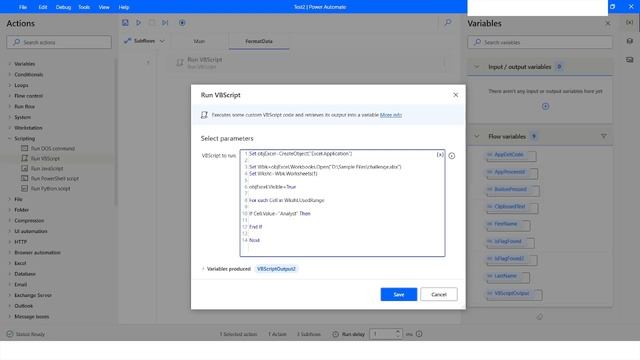This screenshot has width=640, height=360.
Task: Click the variable picker {x} in script box
Action: point(440,155)
